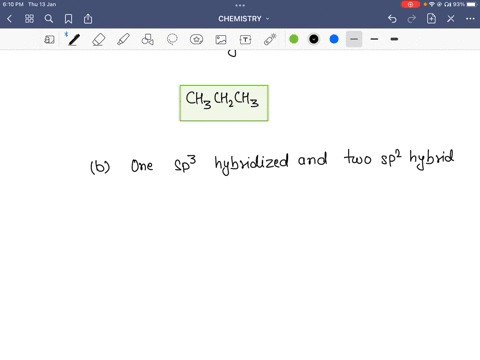
Task: Tap the handwritten "(b)" label
Action: (x=100, y=167)
